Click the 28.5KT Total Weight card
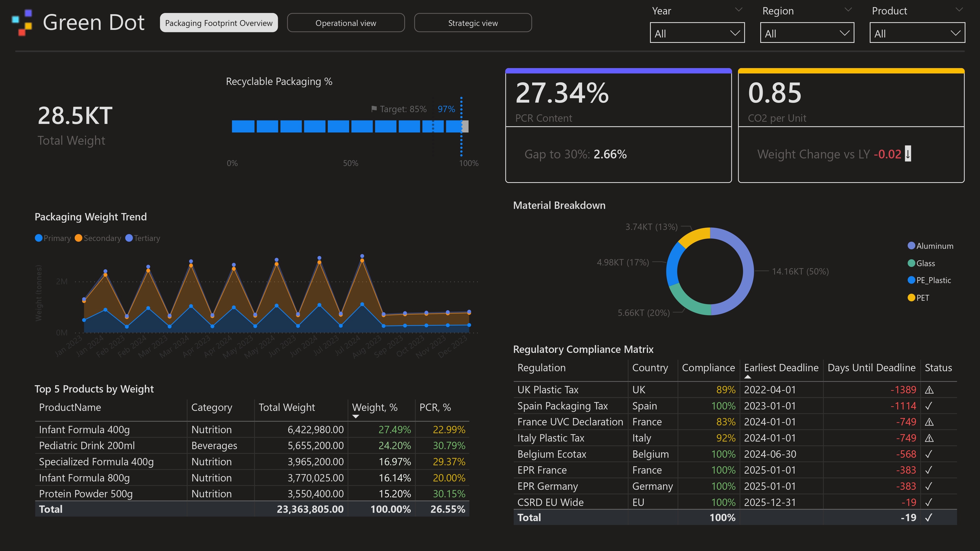The image size is (980, 551). [75, 125]
